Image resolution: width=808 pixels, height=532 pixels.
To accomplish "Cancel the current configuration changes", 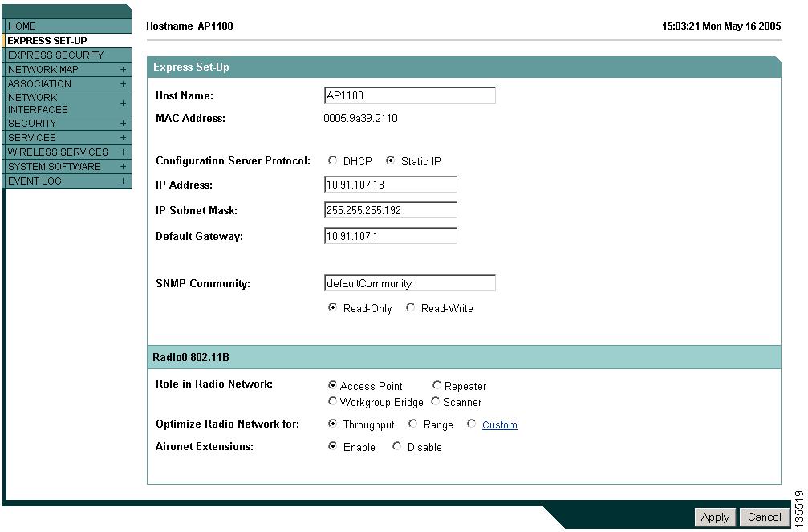I will point(763,518).
